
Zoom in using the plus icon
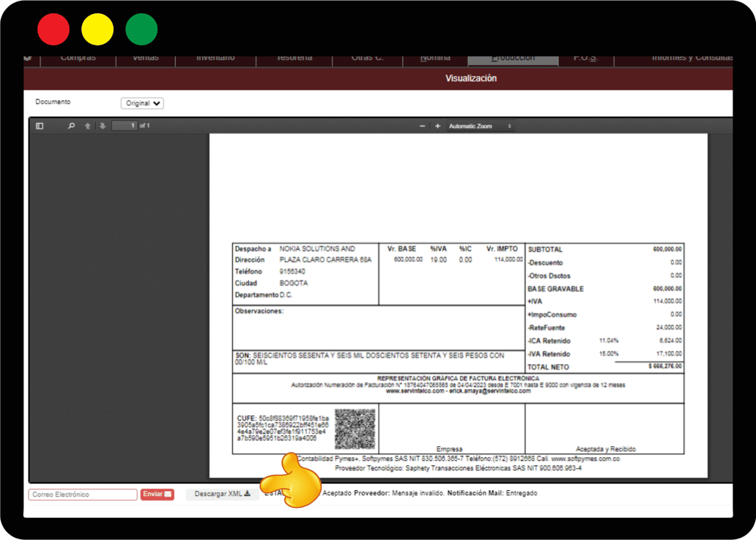(x=438, y=125)
